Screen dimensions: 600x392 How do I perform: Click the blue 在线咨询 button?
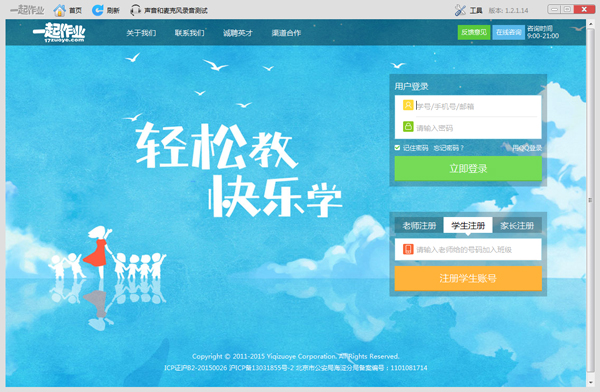pos(508,32)
